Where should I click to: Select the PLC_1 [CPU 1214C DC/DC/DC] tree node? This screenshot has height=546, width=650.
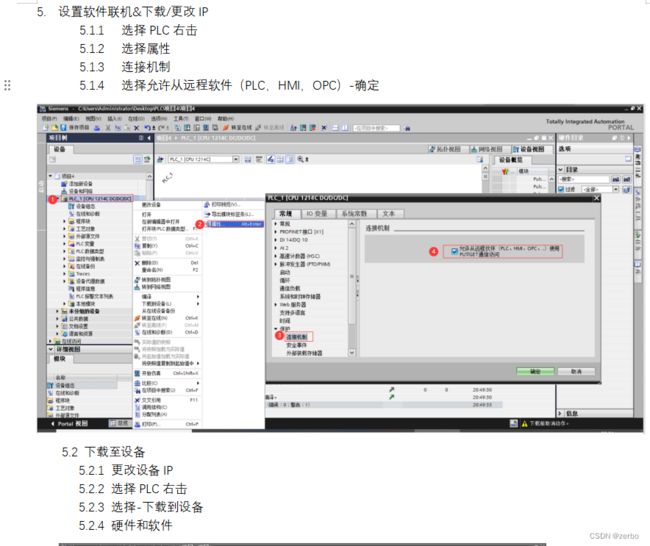click(97, 199)
